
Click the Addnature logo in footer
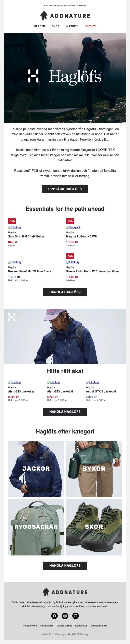point(65,592)
